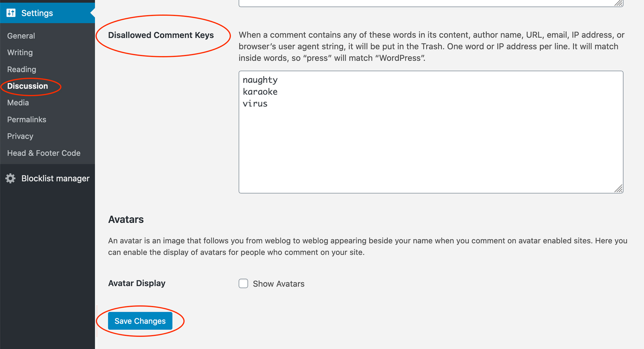The image size is (644, 349).
Task: Click the Show Avatars label text
Action: pos(279,284)
